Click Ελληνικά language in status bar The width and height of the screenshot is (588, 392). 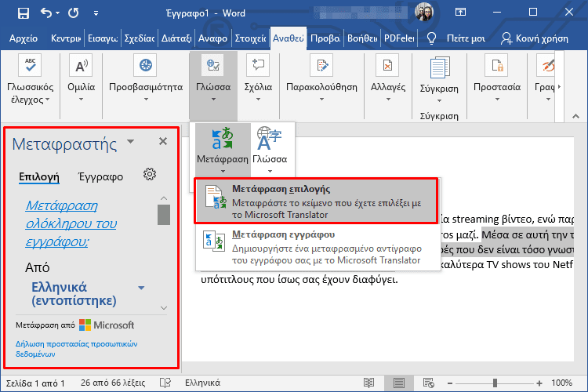[202, 383]
